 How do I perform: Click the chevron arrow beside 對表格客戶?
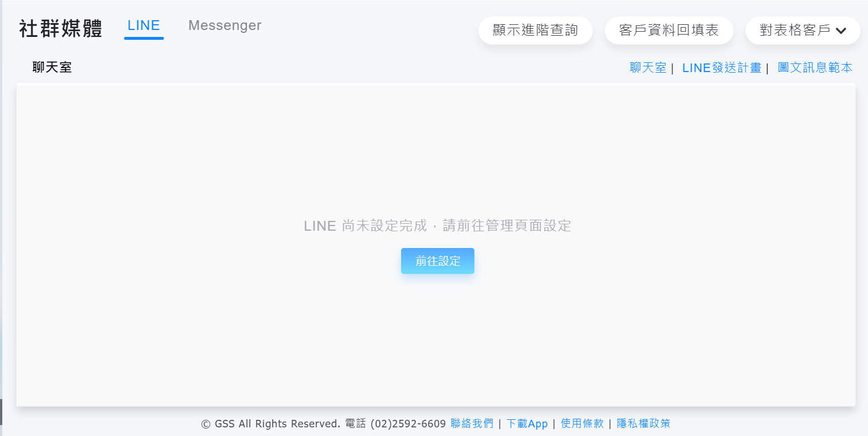coord(841,31)
